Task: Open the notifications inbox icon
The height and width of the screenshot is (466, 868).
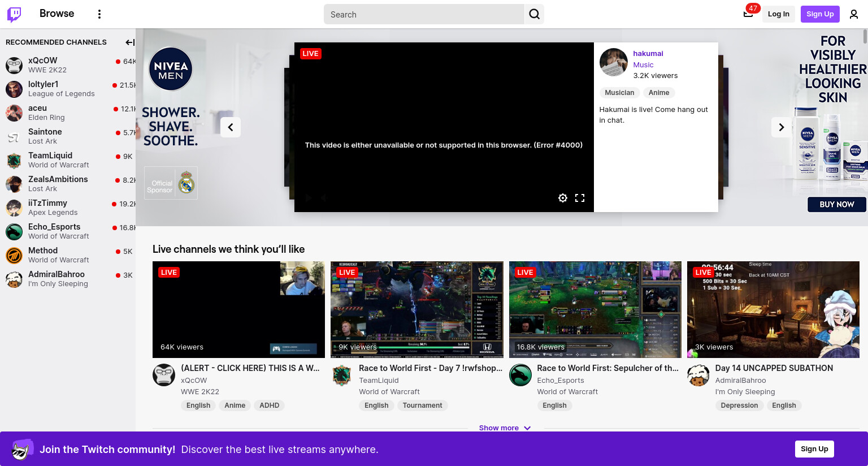Action: [x=748, y=14]
